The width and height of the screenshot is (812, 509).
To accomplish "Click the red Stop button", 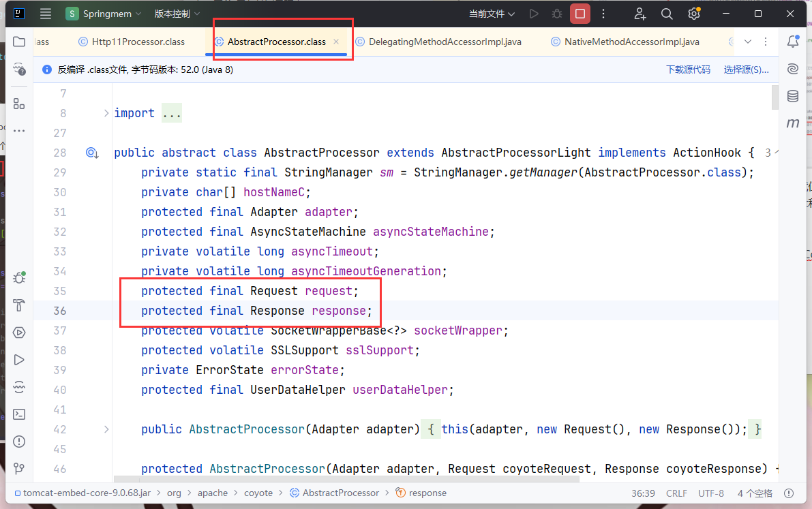I will click(580, 14).
